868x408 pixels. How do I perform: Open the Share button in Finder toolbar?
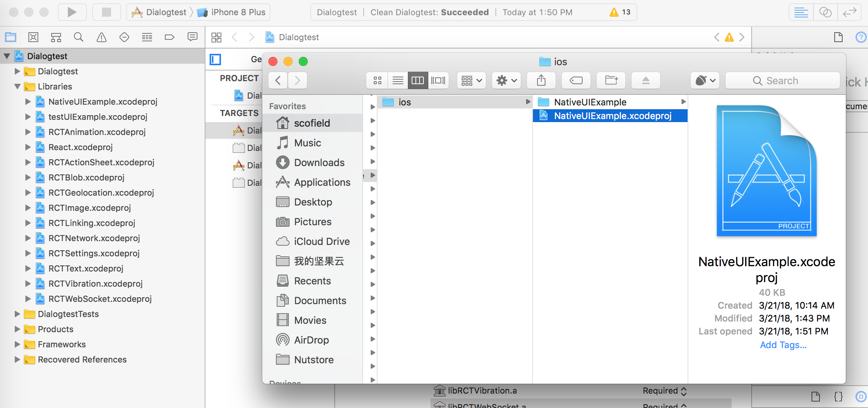(x=541, y=80)
